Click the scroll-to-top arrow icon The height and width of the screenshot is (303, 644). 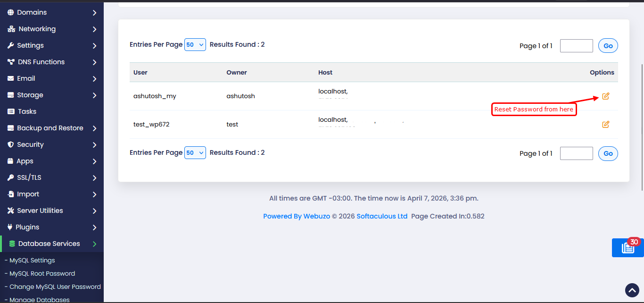[x=632, y=290]
